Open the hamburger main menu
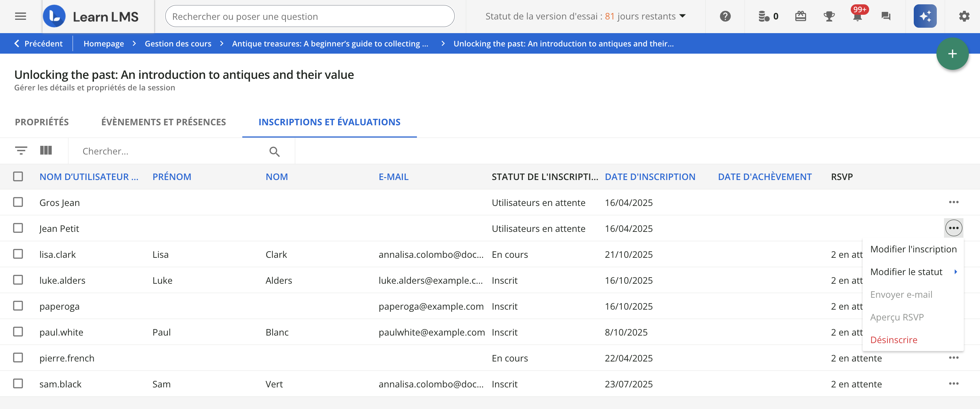The height and width of the screenshot is (409, 980). coord(21,16)
